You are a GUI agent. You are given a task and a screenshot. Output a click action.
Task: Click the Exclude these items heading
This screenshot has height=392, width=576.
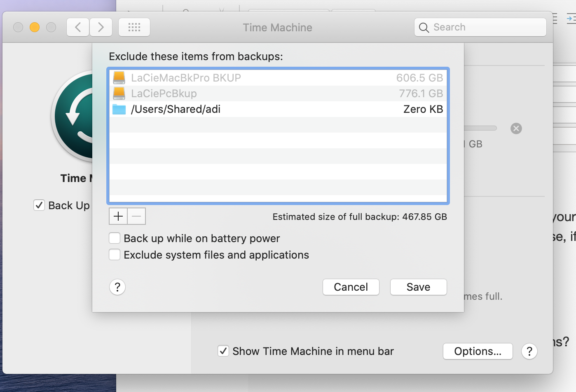click(x=196, y=56)
